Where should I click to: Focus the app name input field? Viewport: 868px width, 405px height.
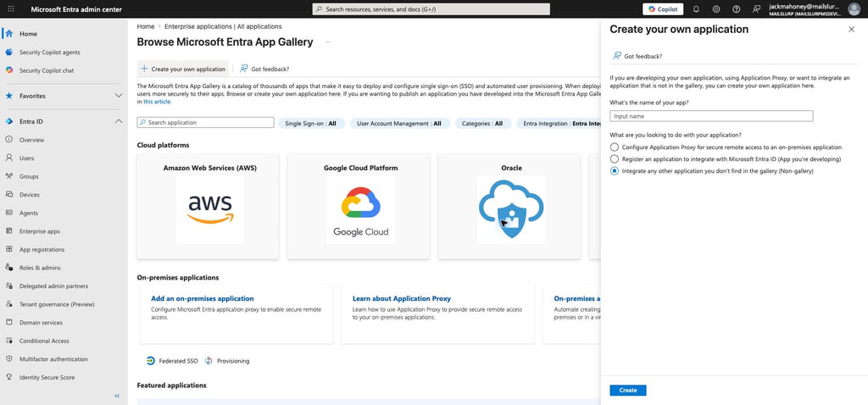pyautogui.click(x=711, y=116)
